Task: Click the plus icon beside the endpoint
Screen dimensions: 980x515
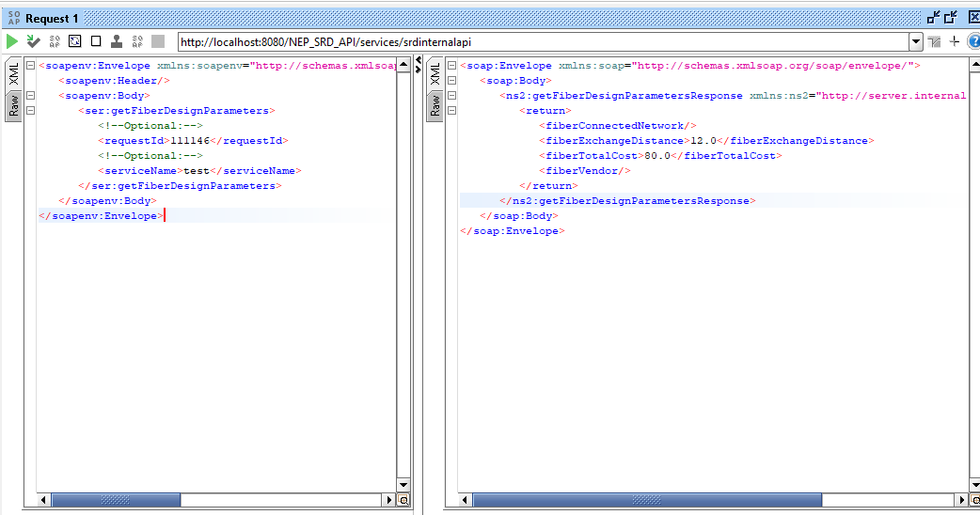Action: pos(954,41)
